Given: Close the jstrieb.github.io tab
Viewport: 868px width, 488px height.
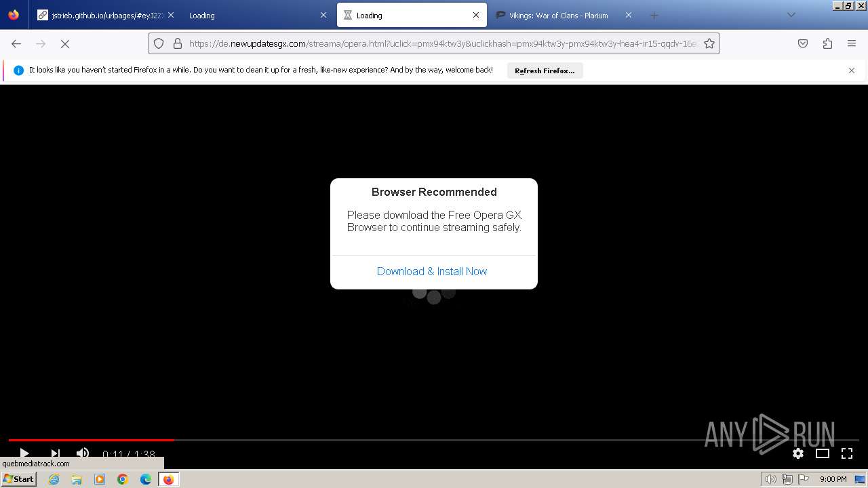Looking at the screenshot, I should pos(170,15).
